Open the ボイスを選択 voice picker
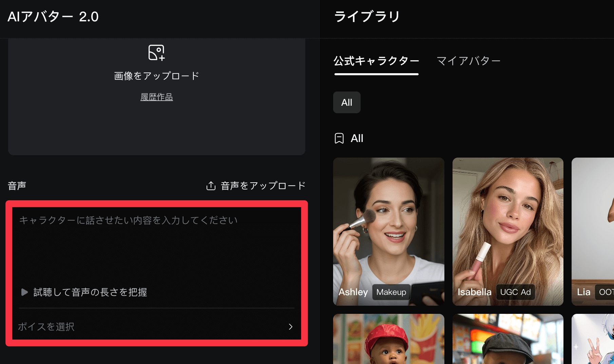This screenshot has width=614, height=364. (46, 327)
